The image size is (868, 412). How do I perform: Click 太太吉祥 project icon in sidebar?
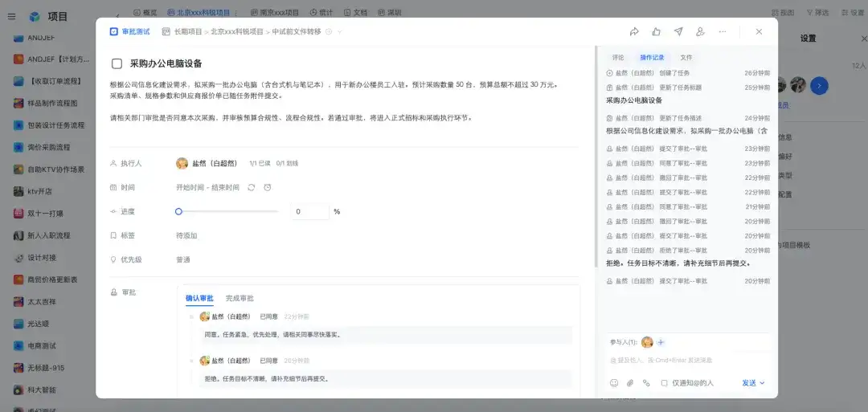(18, 302)
